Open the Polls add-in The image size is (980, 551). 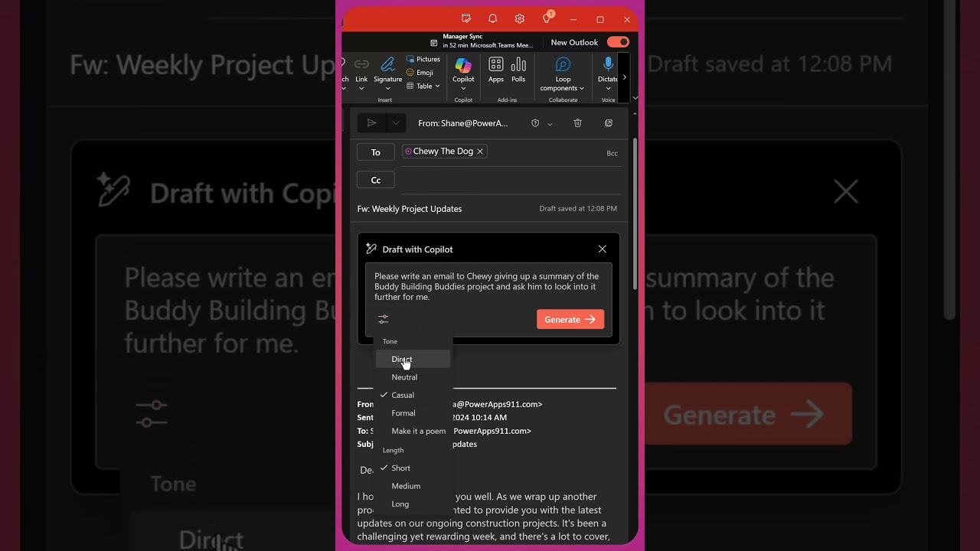pos(518,70)
